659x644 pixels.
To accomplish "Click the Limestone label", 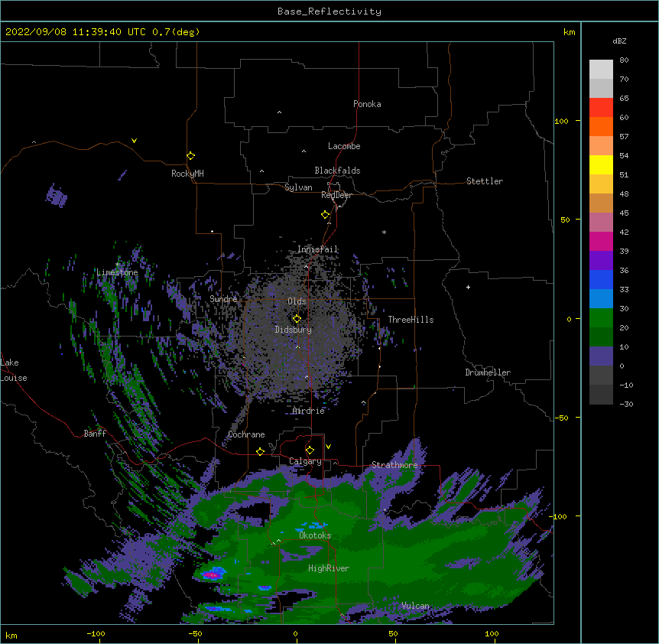I will pos(117,272).
